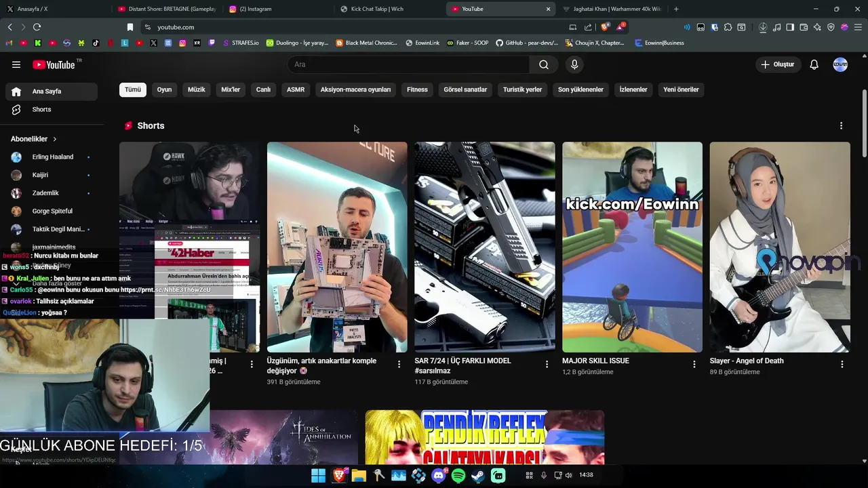Reload the page
The width and height of the screenshot is (868, 488).
(37, 27)
